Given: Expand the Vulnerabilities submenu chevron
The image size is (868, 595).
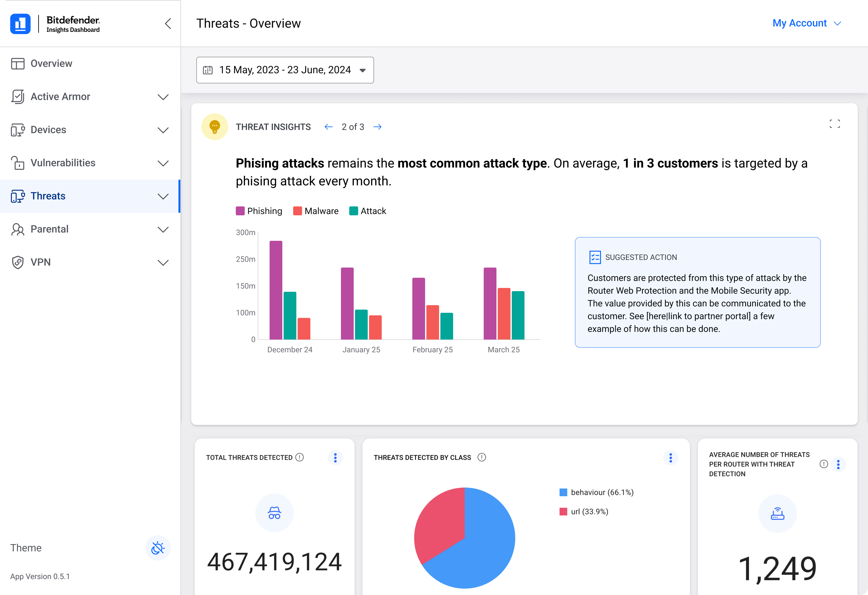Looking at the screenshot, I should click(163, 164).
